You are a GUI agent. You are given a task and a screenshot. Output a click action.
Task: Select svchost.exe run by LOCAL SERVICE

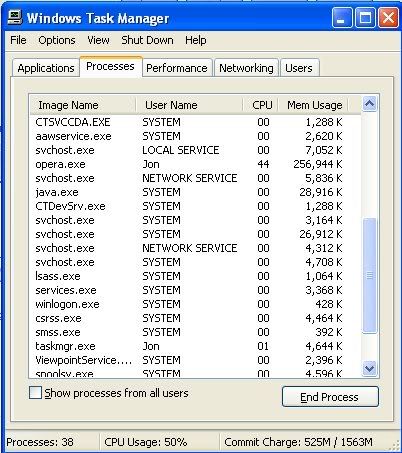[x=195, y=150]
